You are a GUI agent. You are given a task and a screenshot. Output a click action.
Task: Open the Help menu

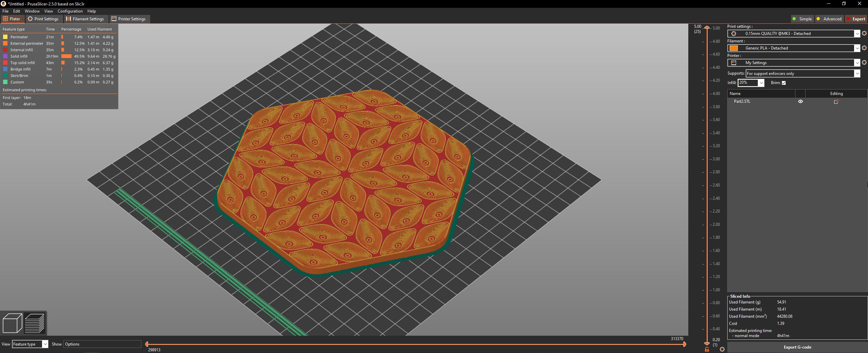click(92, 11)
